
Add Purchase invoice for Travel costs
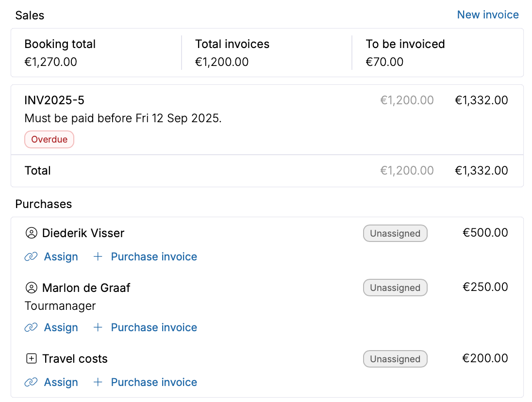(x=154, y=383)
